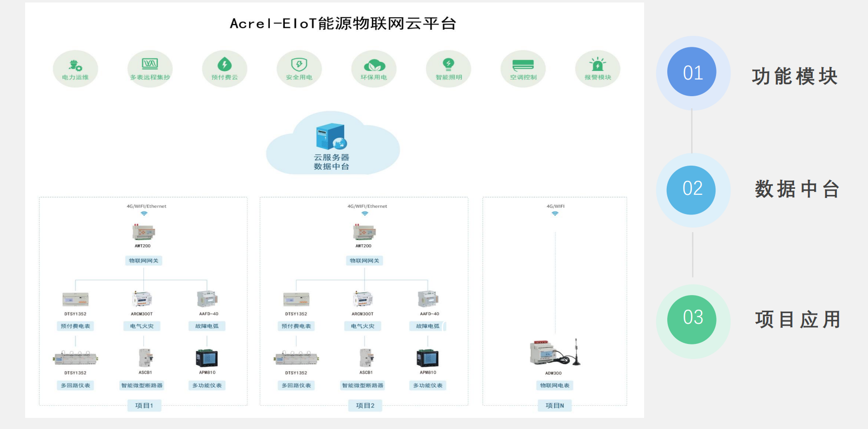The height and width of the screenshot is (429, 868).
Task: Click the 4G/WIFI text in 项目N
Action: [556, 206]
